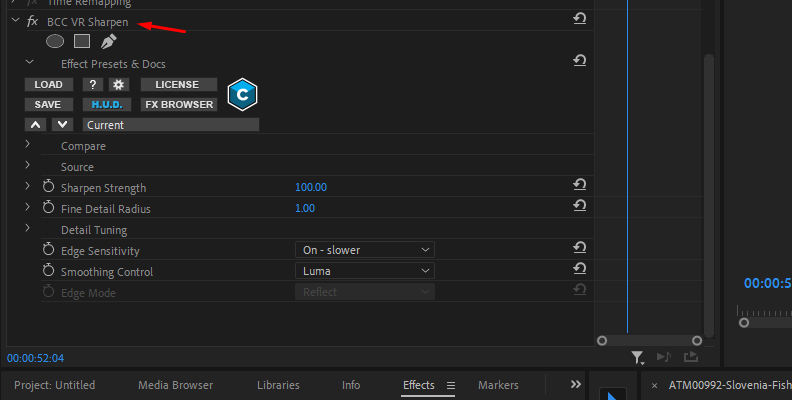Open the Smoothing Control dropdown

[364, 271]
